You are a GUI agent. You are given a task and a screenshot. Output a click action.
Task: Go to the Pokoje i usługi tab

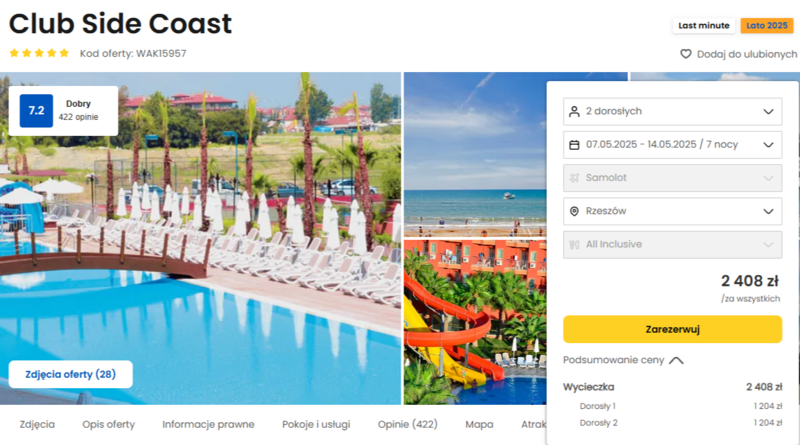point(316,425)
